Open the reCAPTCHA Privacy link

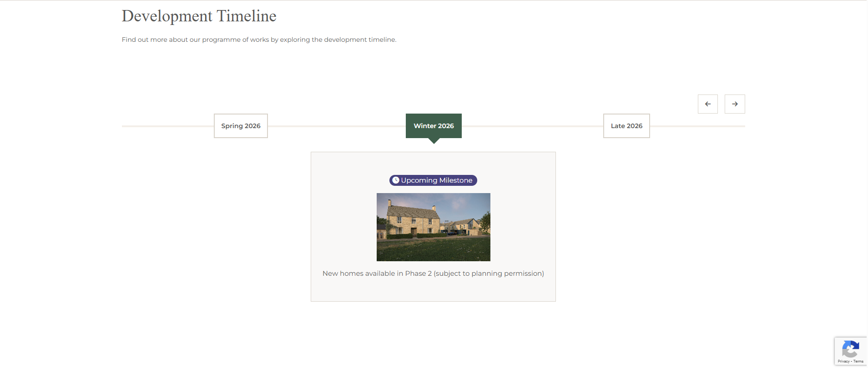point(843,362)
